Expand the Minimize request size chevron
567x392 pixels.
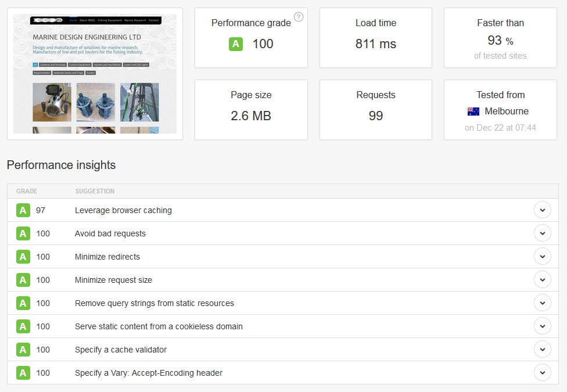pos(543,279)
